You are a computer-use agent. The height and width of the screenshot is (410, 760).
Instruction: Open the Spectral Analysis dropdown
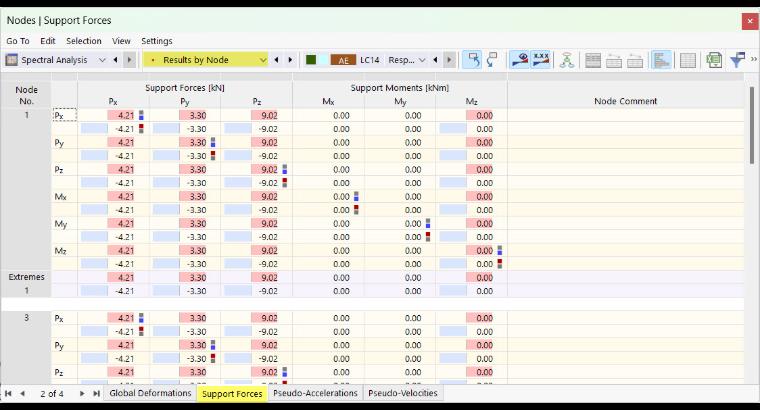tap(102, 60)
